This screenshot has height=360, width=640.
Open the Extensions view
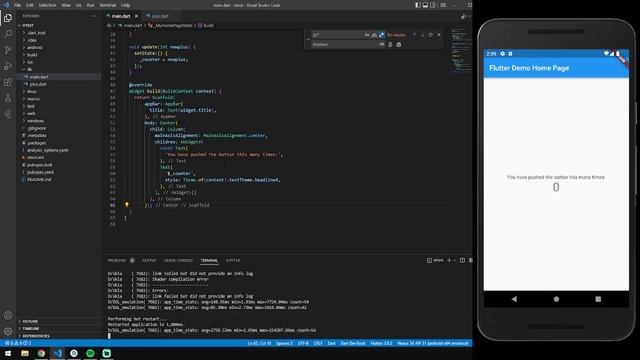[x=8, y=82]
